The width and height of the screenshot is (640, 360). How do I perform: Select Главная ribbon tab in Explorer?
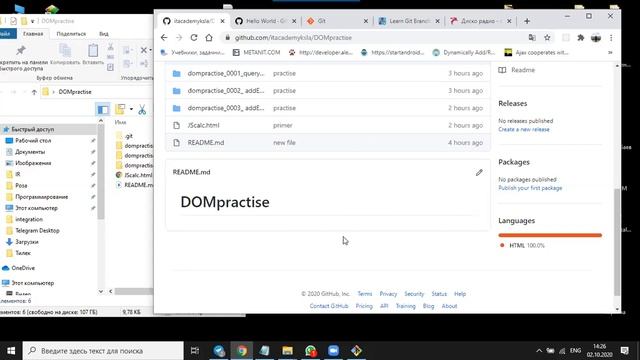pyautogui.click(x=33, y=34)
